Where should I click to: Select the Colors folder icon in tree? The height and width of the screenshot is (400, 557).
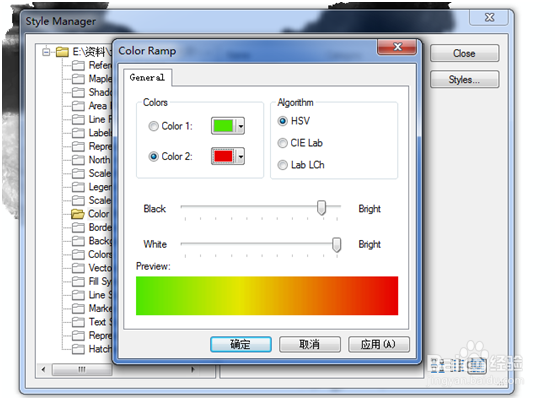click(78, 254)
